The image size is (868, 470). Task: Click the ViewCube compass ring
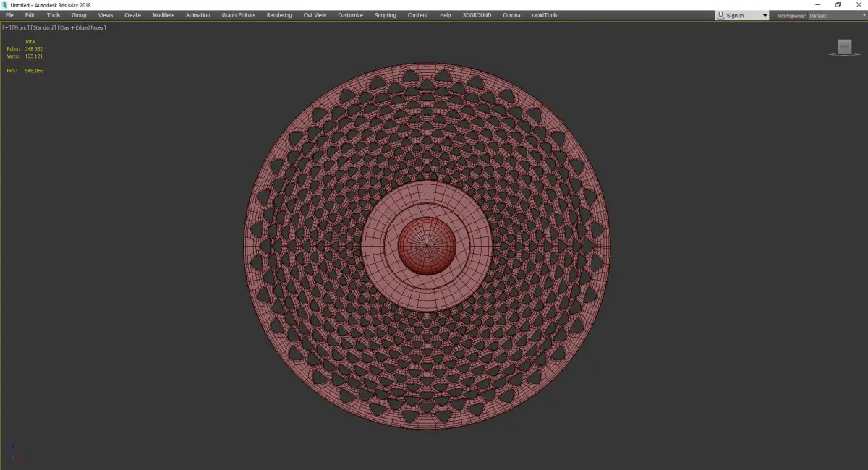[x=844, y=54]
